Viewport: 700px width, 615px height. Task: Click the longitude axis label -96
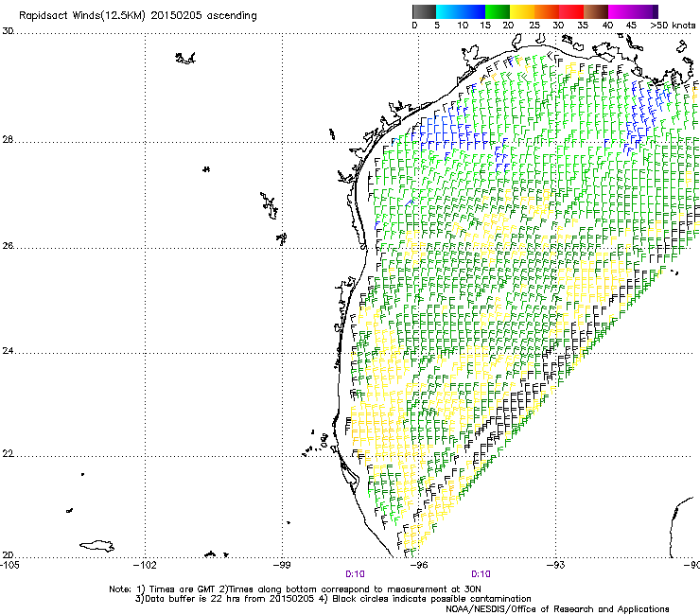[419, 565]
